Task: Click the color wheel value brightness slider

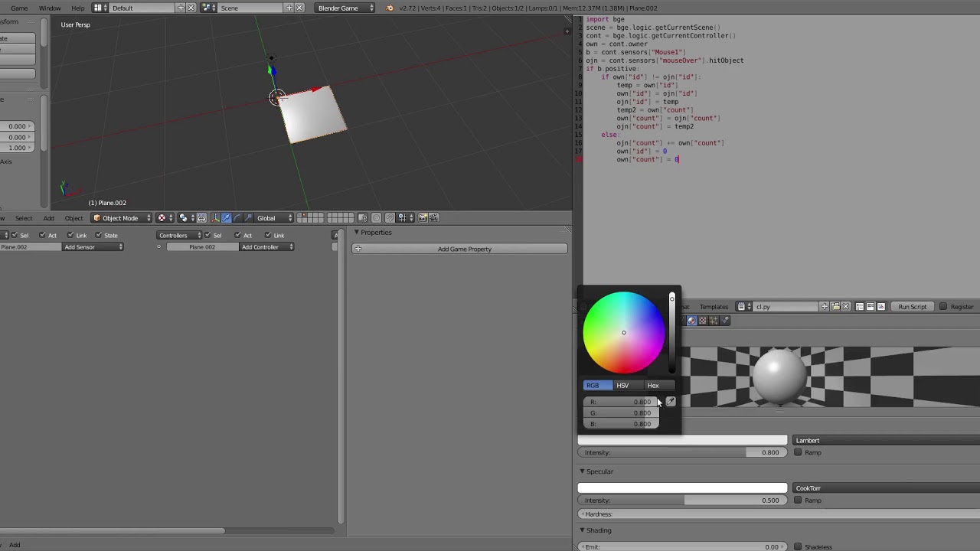Action: [x=672, y=333]
